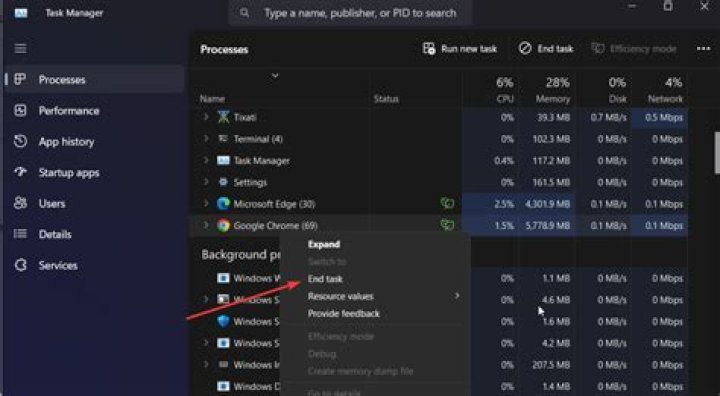Open the more options three-dot menu

(x=703, y=48)
